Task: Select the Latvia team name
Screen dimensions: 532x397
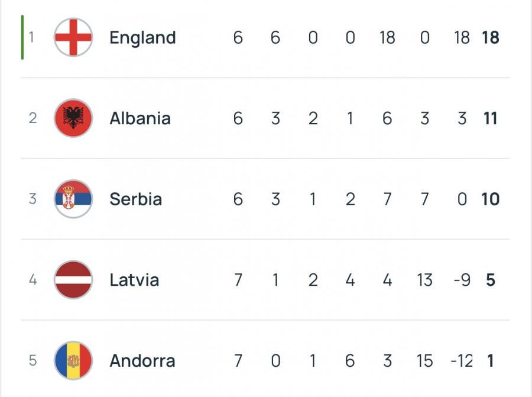Action: tap(134, 279)
